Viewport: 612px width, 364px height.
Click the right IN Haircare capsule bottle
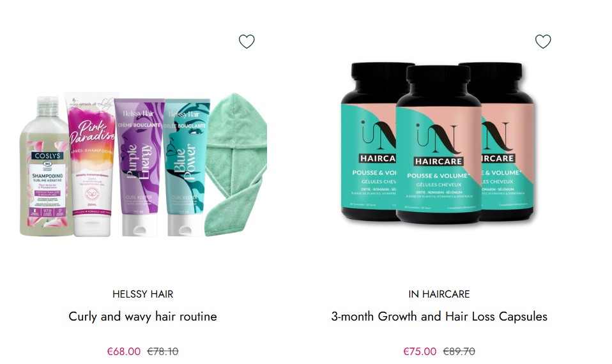[507, 141]
